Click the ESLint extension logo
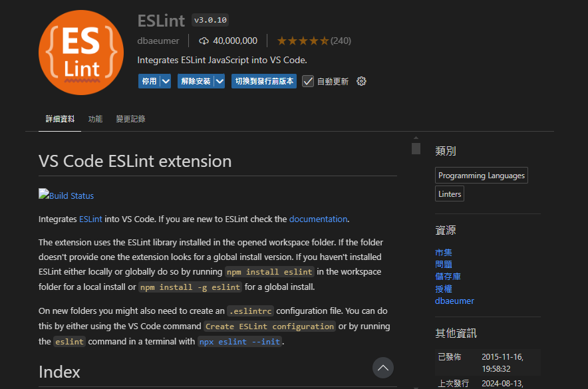This screenshot has height=389, width=588. click(81, 53)
